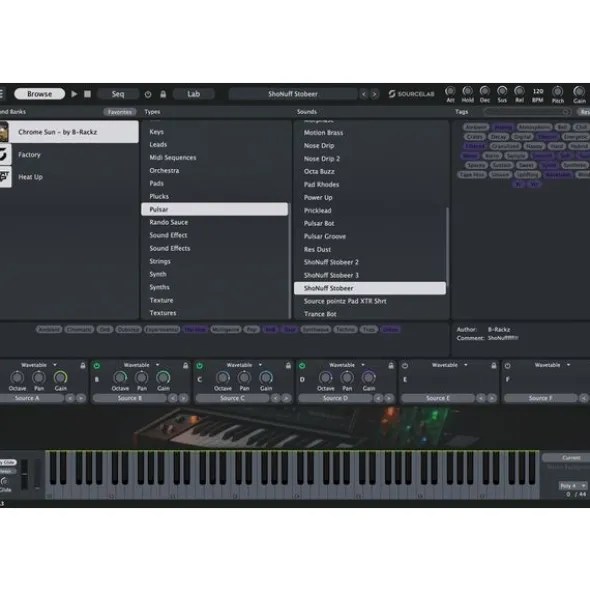Viewport: 590px width, 591px height.
Task: Toggle the Experimental genre tag
Action: [x=162, y=330]
